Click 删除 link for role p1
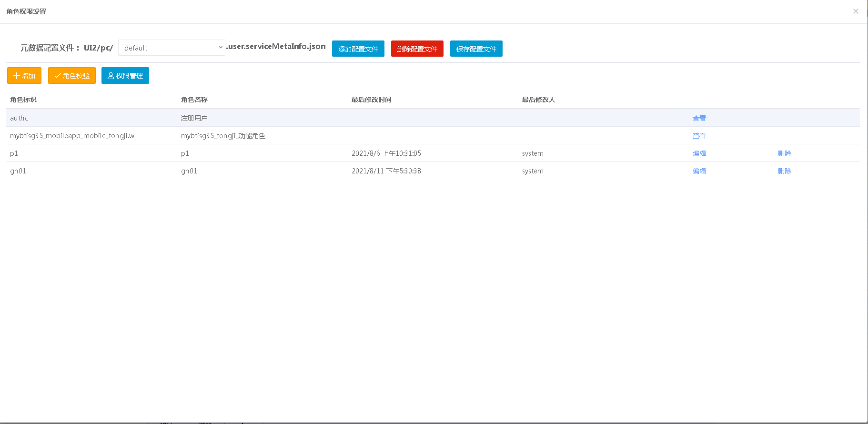 pyautogui.click(x=784, y=153)
